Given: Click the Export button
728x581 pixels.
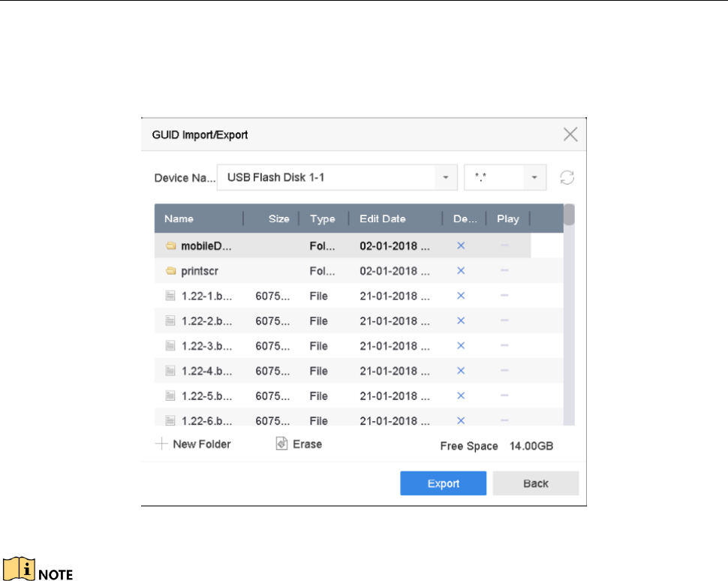Looking at the screenshot, I should click(x=443, y=483).
